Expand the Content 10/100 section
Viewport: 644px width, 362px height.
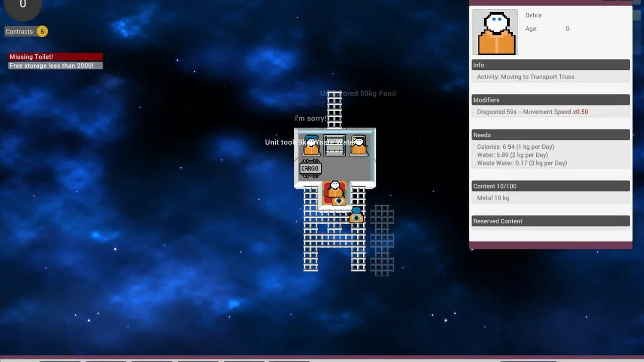click(550, 186)
